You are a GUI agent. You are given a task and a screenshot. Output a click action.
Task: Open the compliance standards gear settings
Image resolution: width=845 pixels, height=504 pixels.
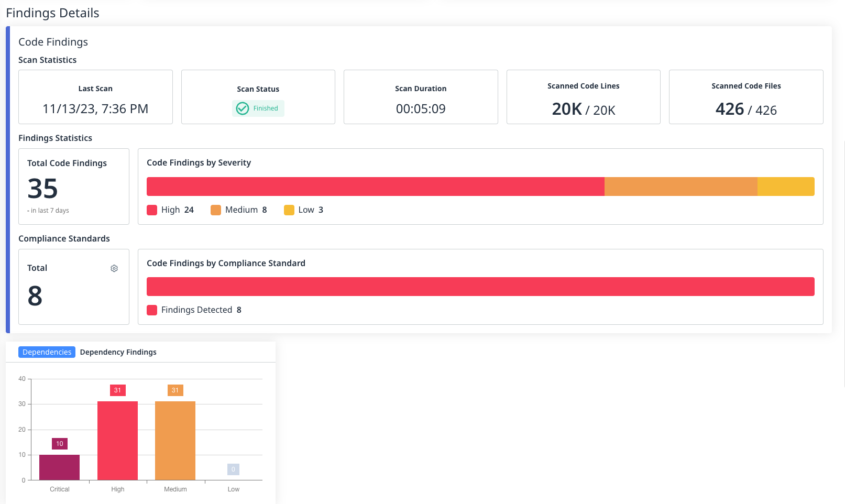(114, 268)
